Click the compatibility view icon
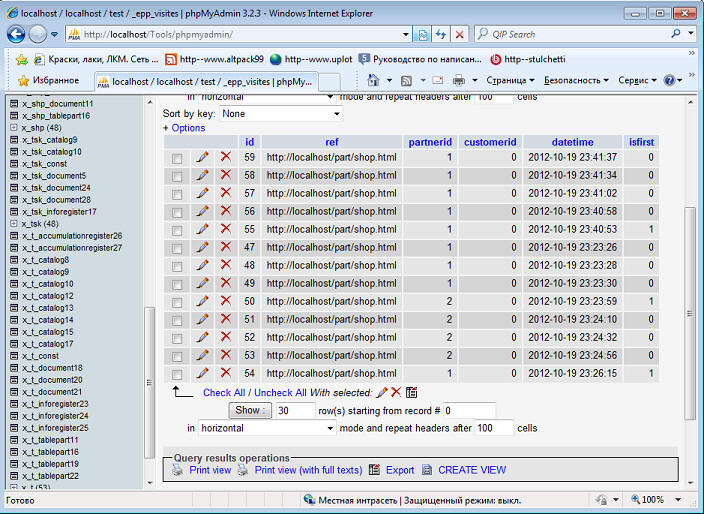 click(422, 34)
